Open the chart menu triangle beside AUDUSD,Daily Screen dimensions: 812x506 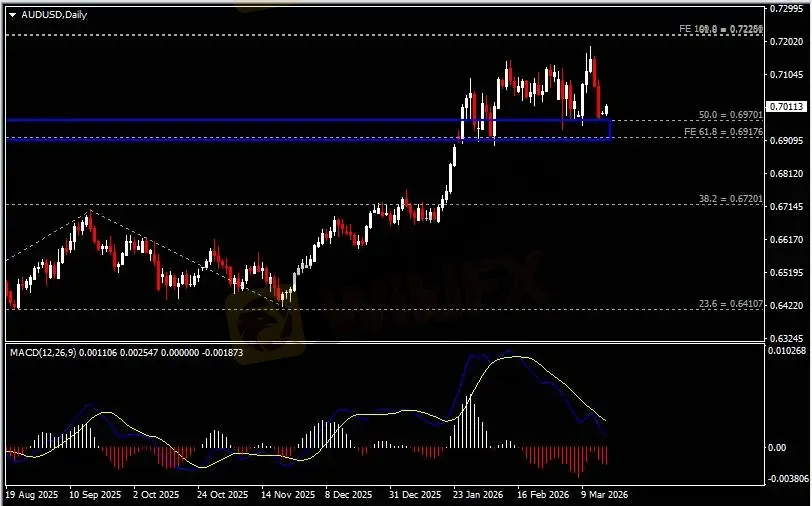pos(12,15)
